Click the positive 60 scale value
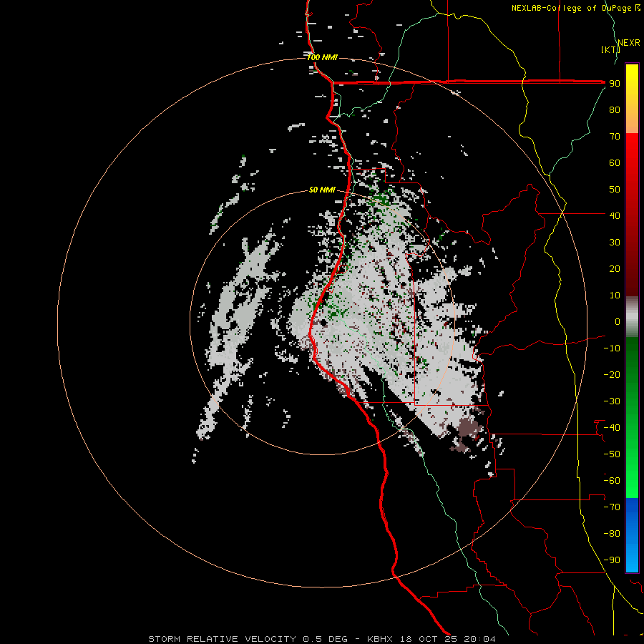Image resolution: width=644 pixels, height=644 pixels. (615, 163)
